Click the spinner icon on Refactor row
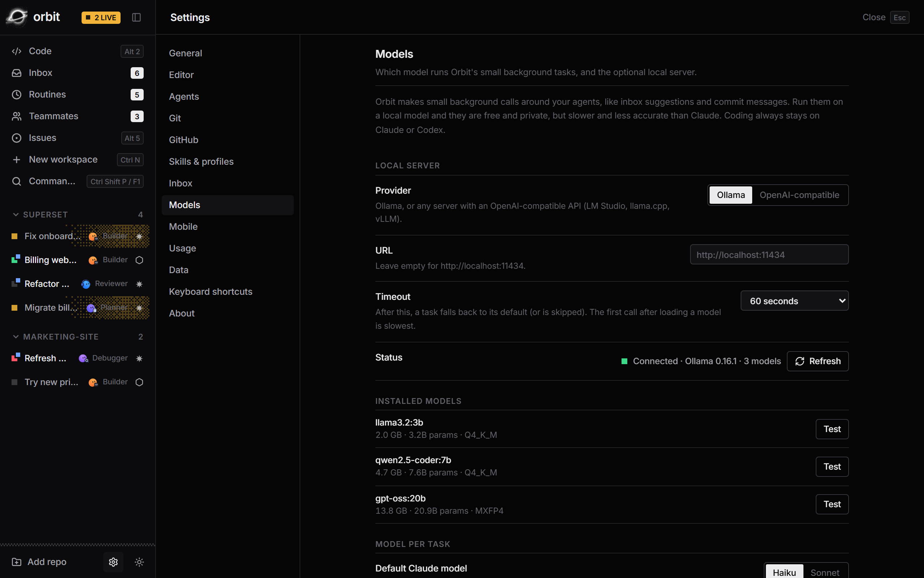Viewport: 924px width, 578px height. 139,284
